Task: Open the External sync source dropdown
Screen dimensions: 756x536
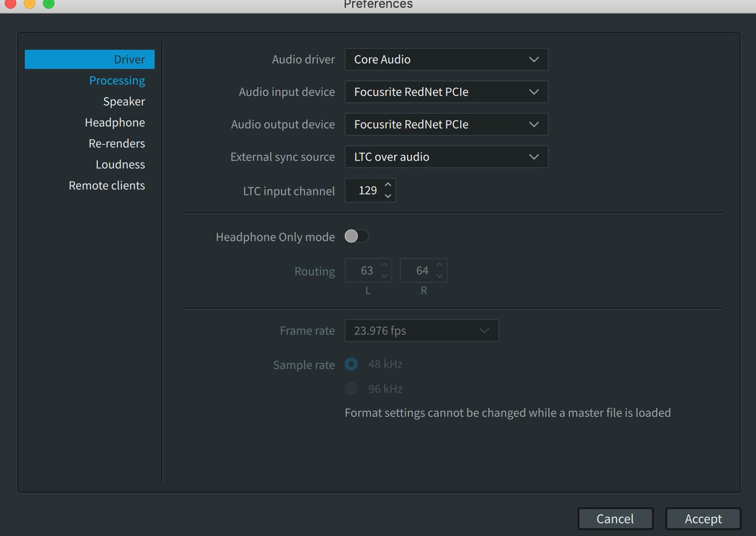Action: click(446, 157)
